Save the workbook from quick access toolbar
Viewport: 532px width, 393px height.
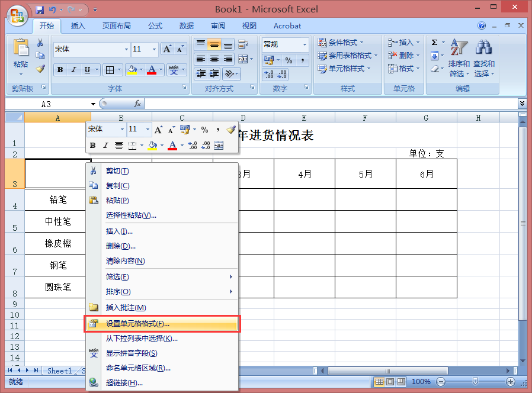point(40,10)
